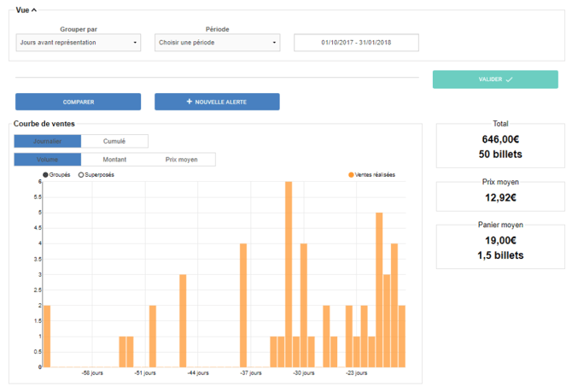The image size is (572, 392).
Task: Click the bar of height 4 near -37 jours
Action: point(243,305)
